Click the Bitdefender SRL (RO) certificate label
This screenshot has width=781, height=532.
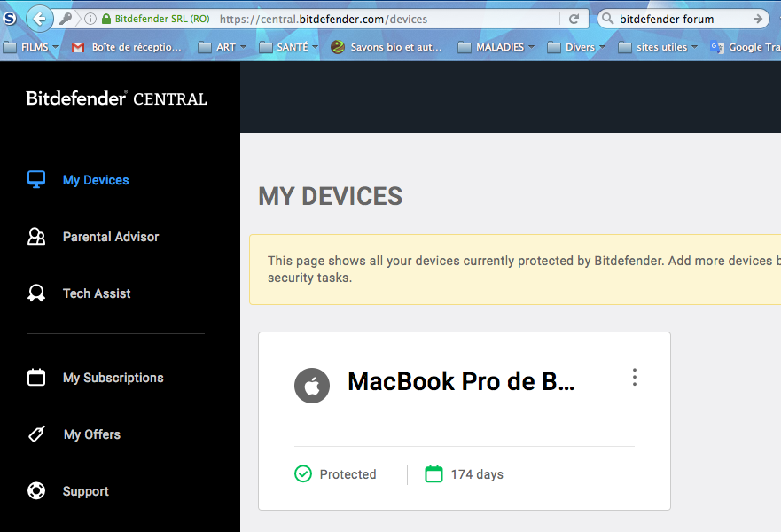(x=162, y=19)
